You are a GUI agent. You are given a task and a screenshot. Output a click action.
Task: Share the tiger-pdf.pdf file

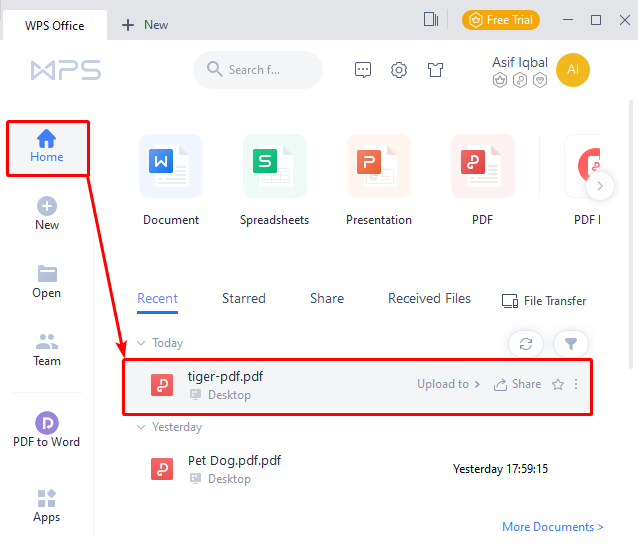pos(517,384)
